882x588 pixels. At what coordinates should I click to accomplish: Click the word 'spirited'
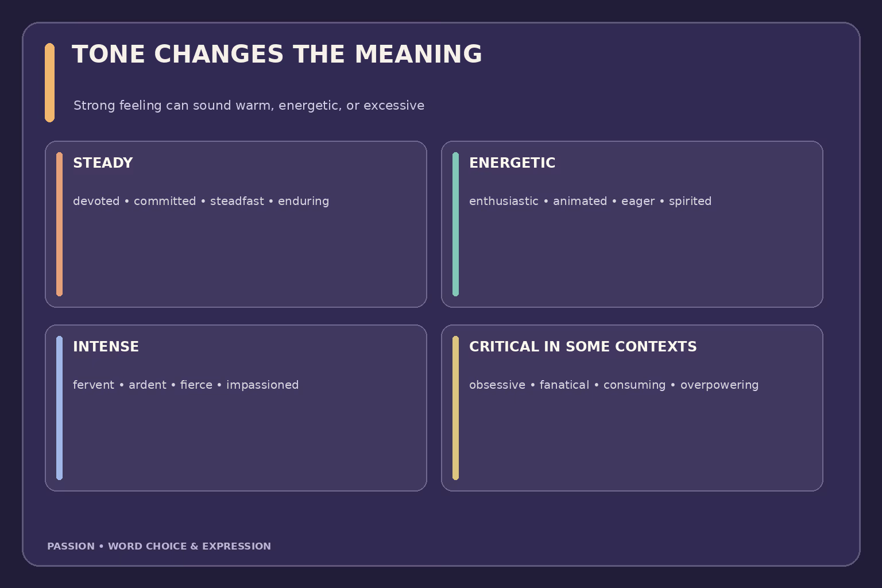pyautogui.click(x=690, y=202)
